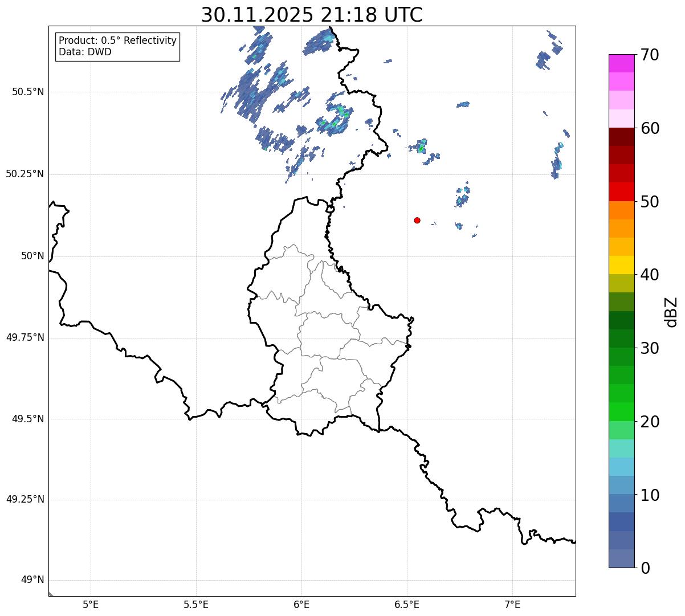Click the 50.25°N latitude label
Viewport: 685px width, 616px height.
[25, 174]
